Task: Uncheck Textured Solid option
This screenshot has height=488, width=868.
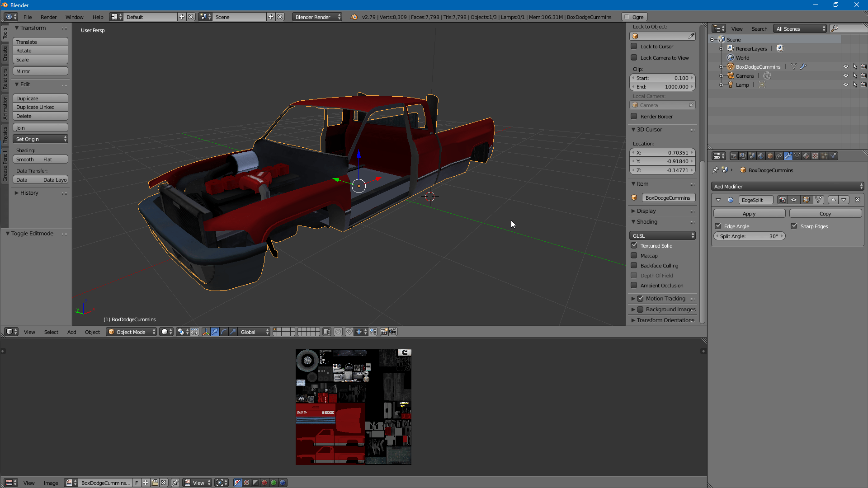Action: tap(634, 245)
